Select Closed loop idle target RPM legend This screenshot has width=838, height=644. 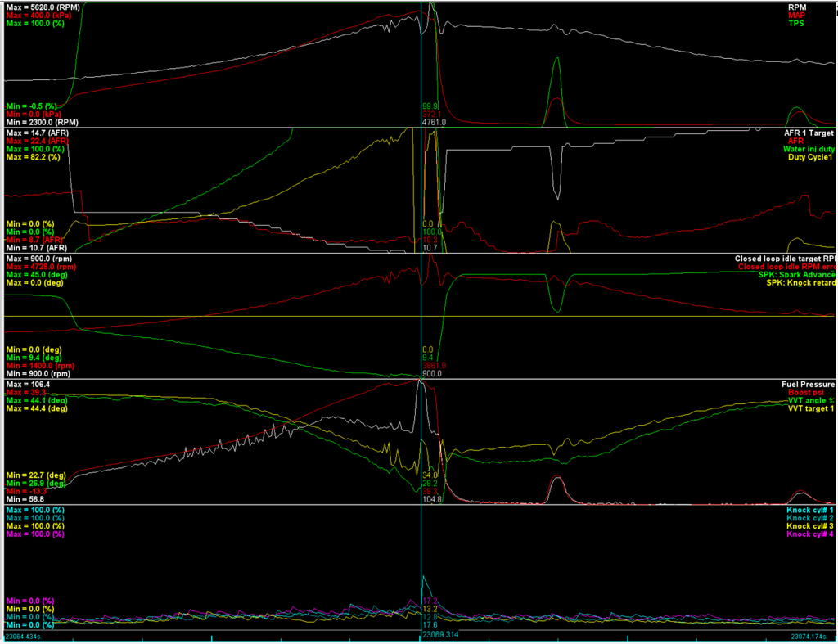(x=785, y=259)
